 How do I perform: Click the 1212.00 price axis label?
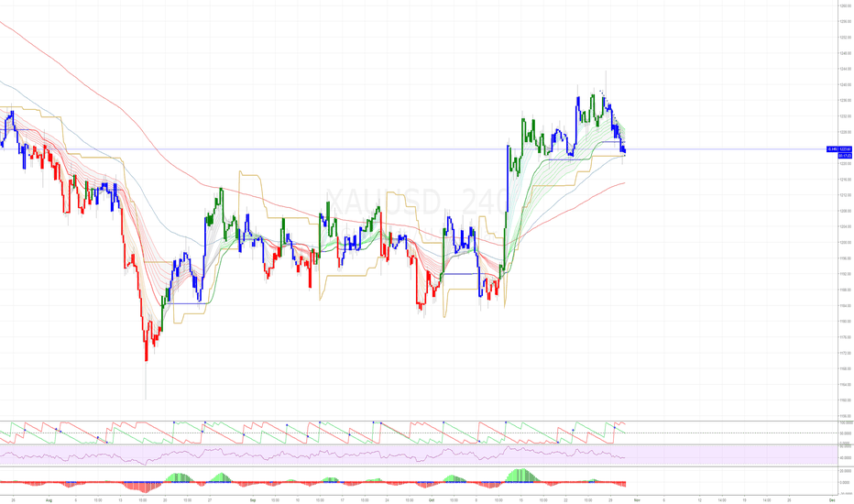point(847,195)
